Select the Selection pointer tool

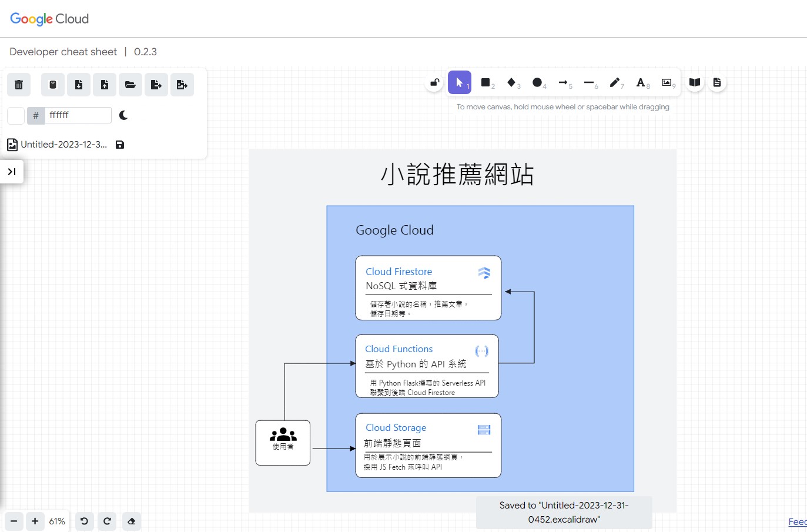pos(460,82)
